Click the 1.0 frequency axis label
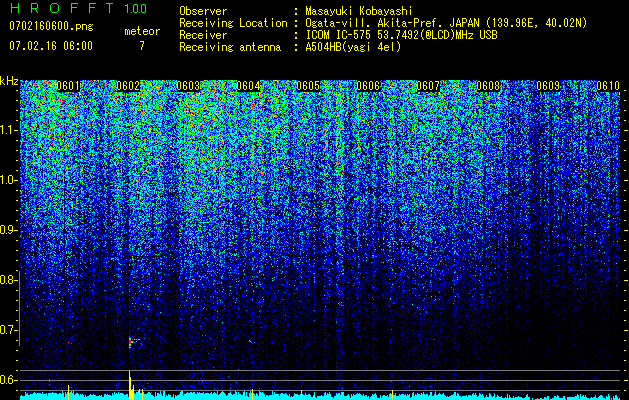629x400 pixels. tap(7, 180)
